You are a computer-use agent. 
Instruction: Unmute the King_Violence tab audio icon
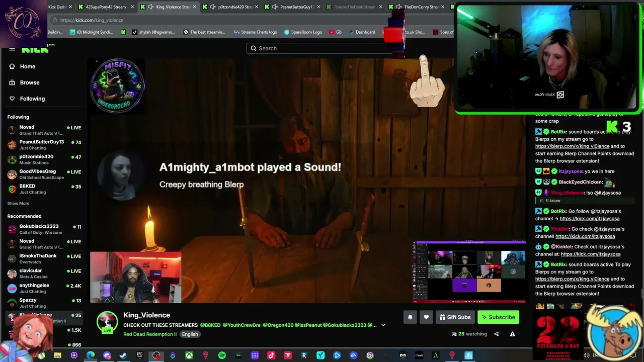(x=150, y=7)
